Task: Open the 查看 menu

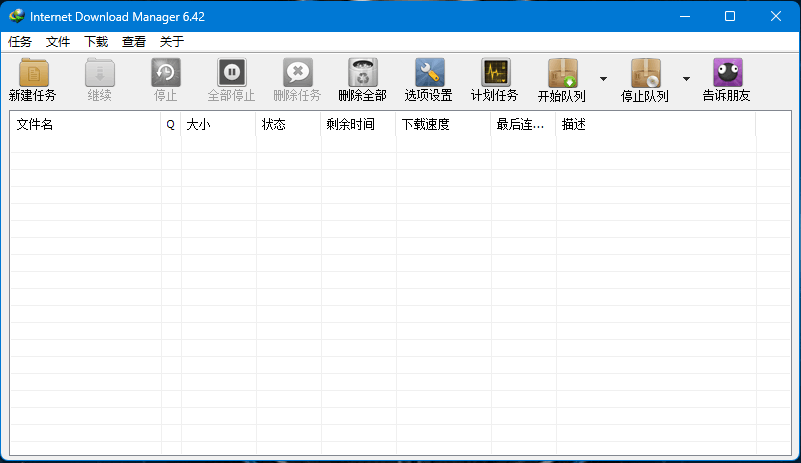Action: (x=134, y=42)
